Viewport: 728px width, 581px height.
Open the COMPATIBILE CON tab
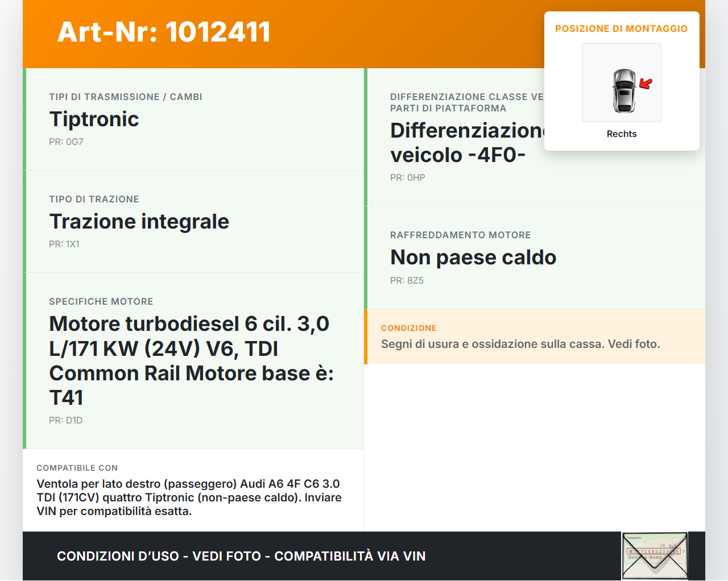coord(77,468)
